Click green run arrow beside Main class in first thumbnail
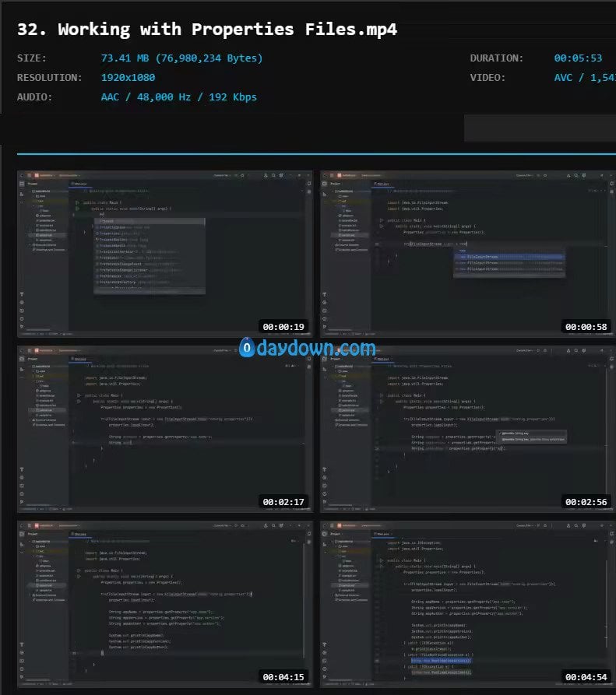Image resolution: width=616 pixels, height=695 pixels. click(x=77, y=202)
